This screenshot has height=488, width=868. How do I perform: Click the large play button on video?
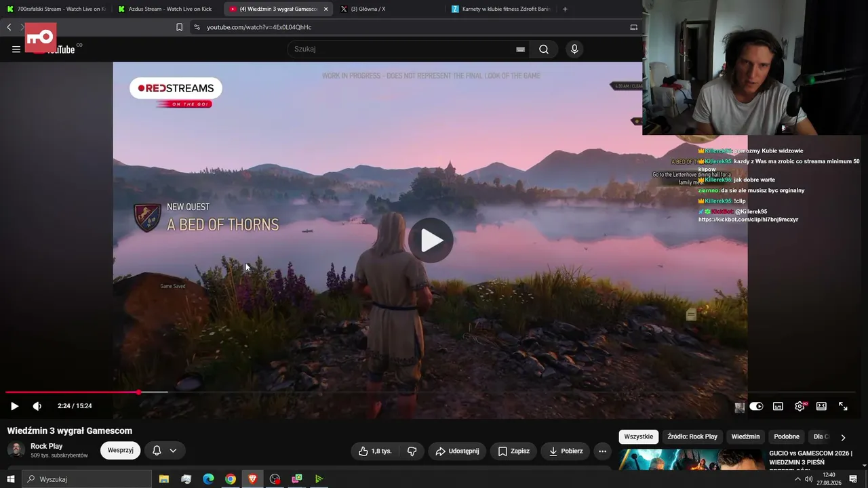[x=431, y=240]
